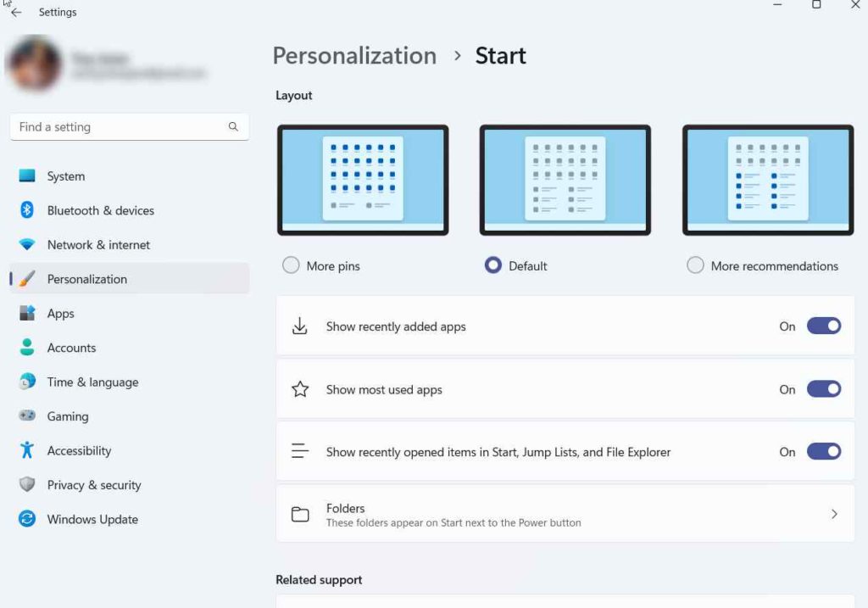Toggle Show recently added apps off
Screen dimensions: 868x608
tap(824, 326)
